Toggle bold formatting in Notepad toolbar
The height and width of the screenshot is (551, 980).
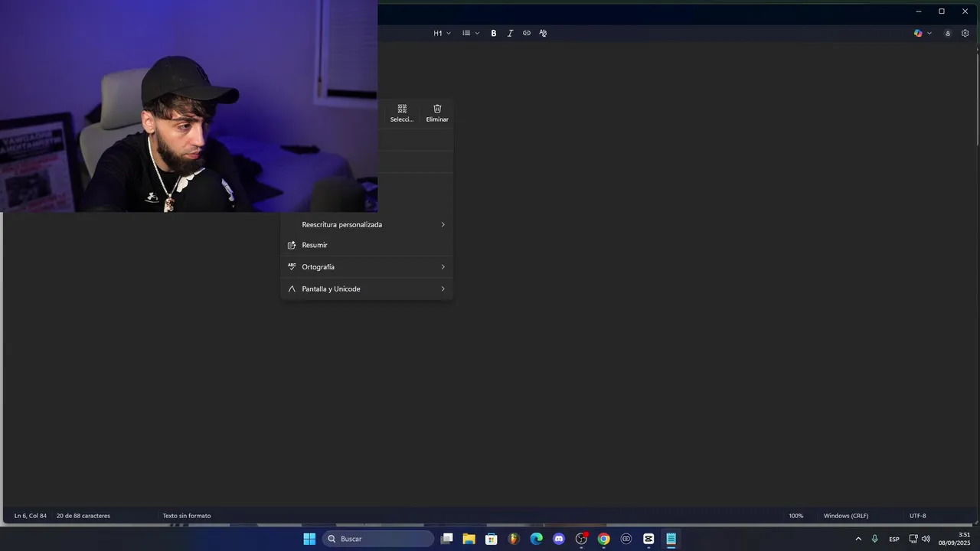(494, 33)
